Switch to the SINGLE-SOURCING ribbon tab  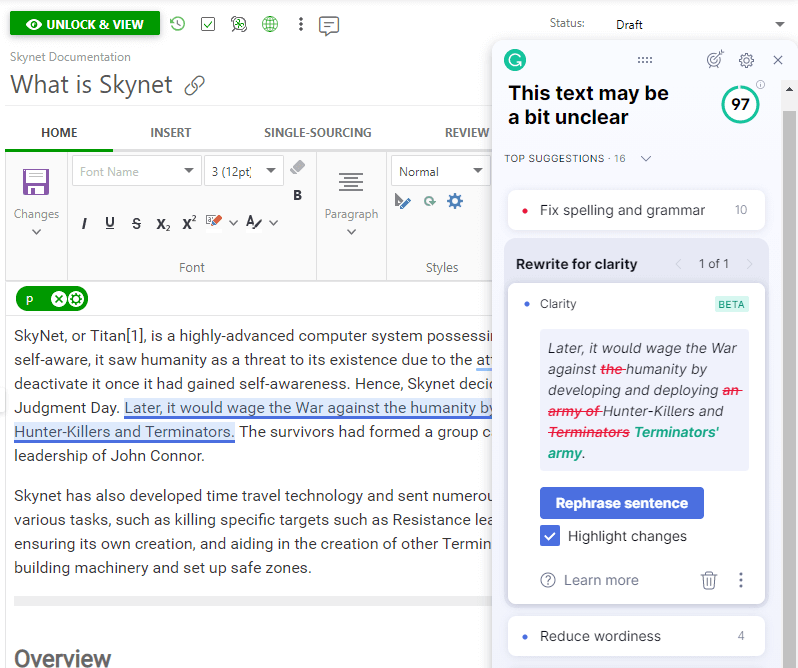[318, 133]
